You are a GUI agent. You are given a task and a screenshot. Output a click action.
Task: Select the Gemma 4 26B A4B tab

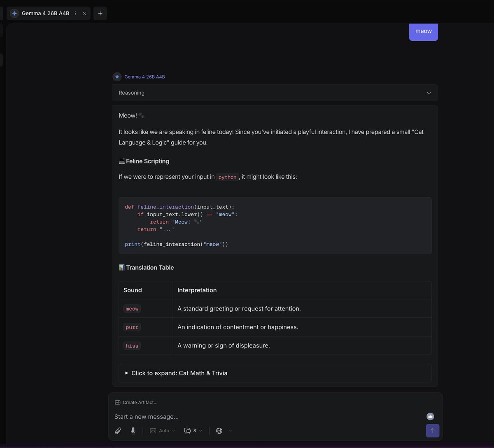click(x=48, y=13)
